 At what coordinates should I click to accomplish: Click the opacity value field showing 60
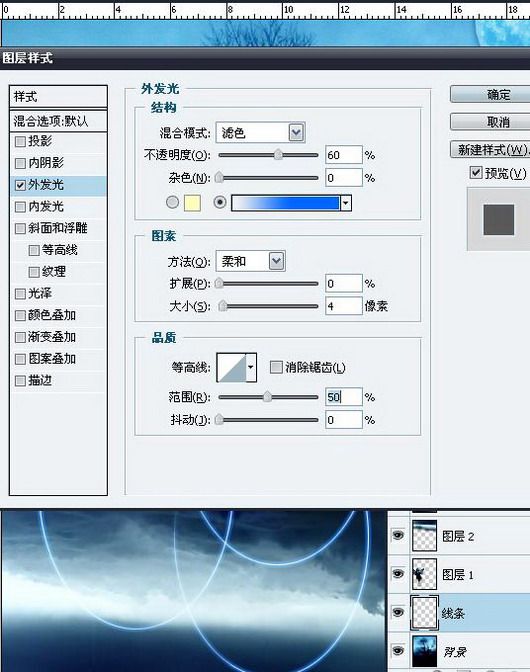click(x=344, y=155)
